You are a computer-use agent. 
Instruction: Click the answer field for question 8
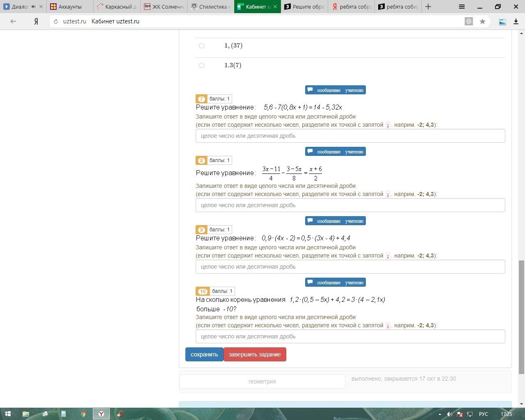tap(350, 205)
